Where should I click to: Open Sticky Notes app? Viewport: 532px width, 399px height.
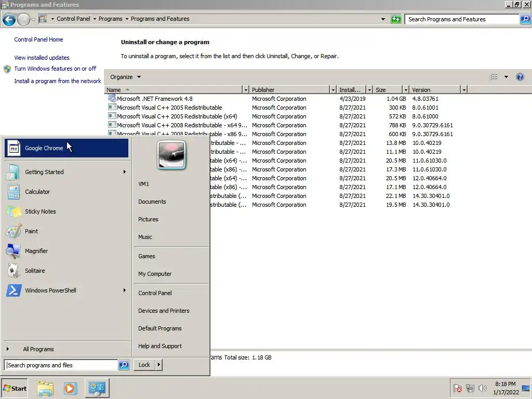pos(66,211)
